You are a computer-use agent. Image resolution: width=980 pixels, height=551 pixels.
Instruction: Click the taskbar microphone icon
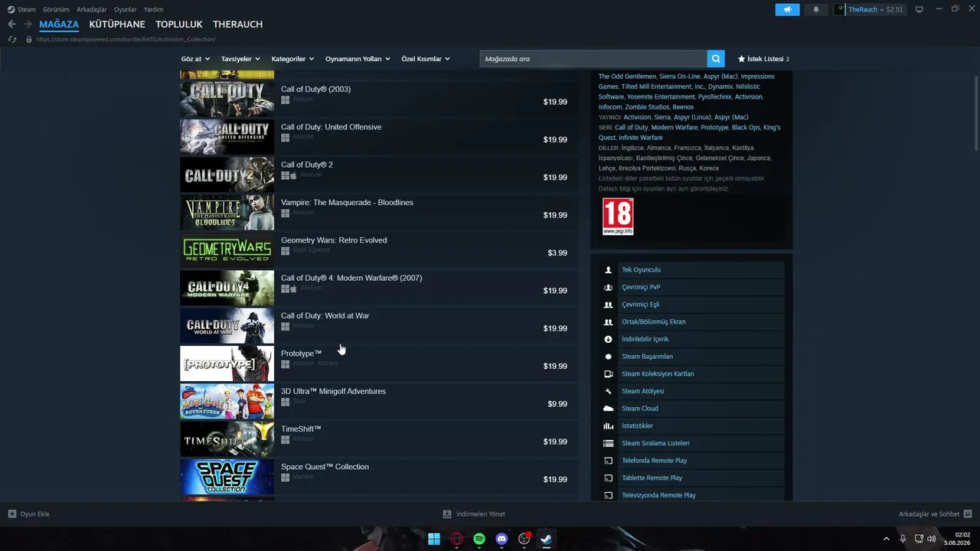coord(903,539)
